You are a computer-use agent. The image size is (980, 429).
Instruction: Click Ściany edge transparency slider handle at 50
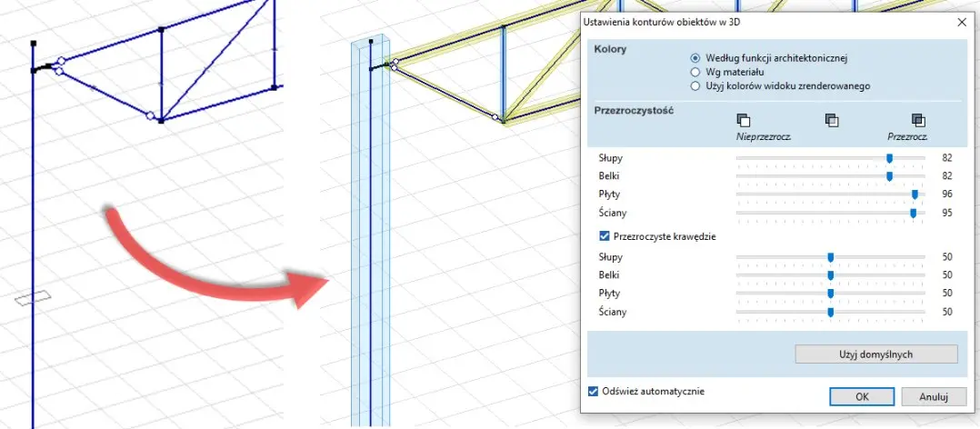pyautogui.click(x=830, y=312)
